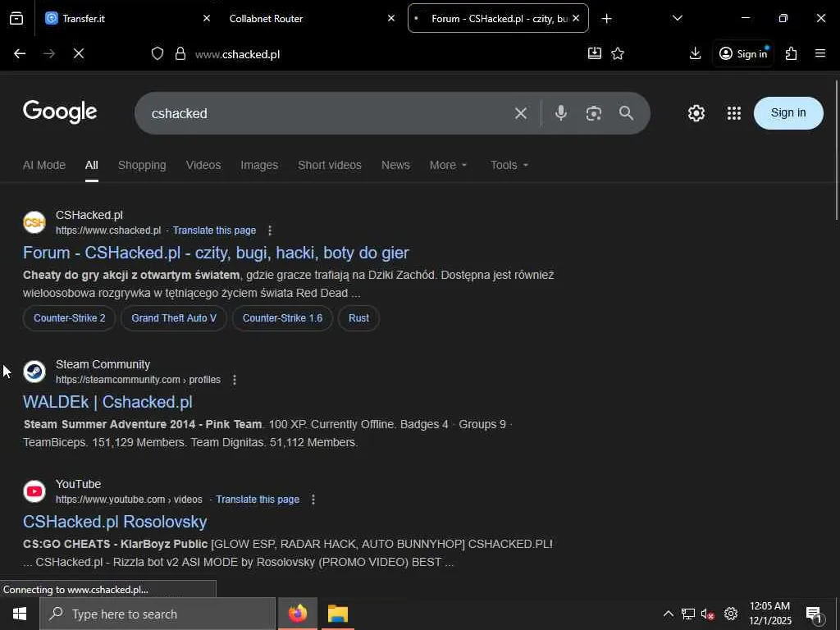
Task: Submit search with magnifier icon
Action: coord(626,113)
